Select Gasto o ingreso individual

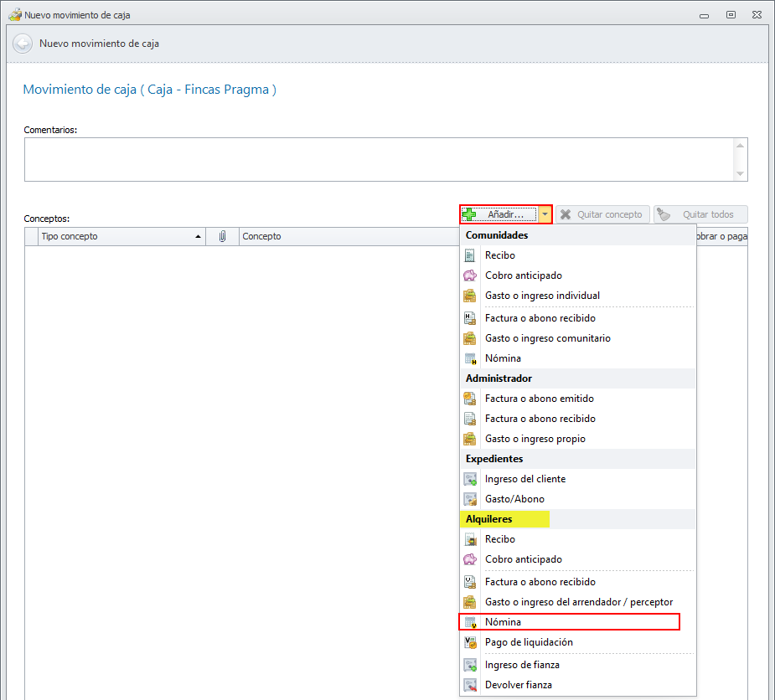click(x=578, y=296)
